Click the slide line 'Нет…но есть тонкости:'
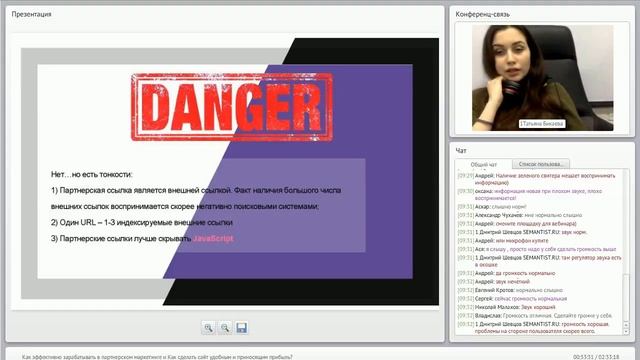This screenshot has width=640, height=360. [91, 174]
